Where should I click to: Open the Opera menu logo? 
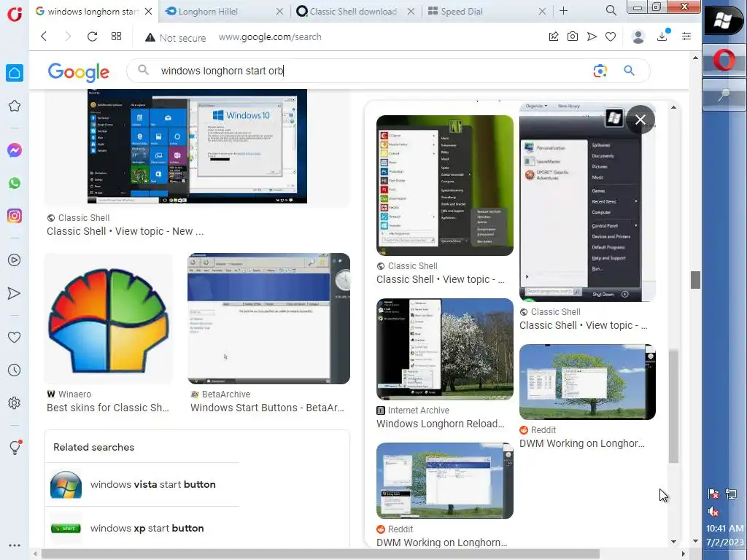pos(15,15)
